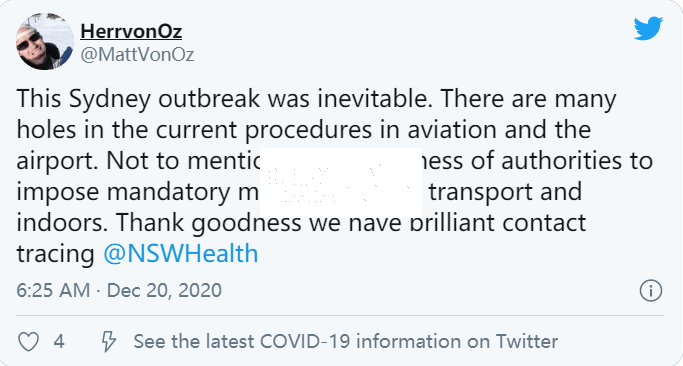This screenshot has height=366, width=683.
Task: Click 'transport and' text in tweet
Action: pyautogui.click(x=505, y=192)
